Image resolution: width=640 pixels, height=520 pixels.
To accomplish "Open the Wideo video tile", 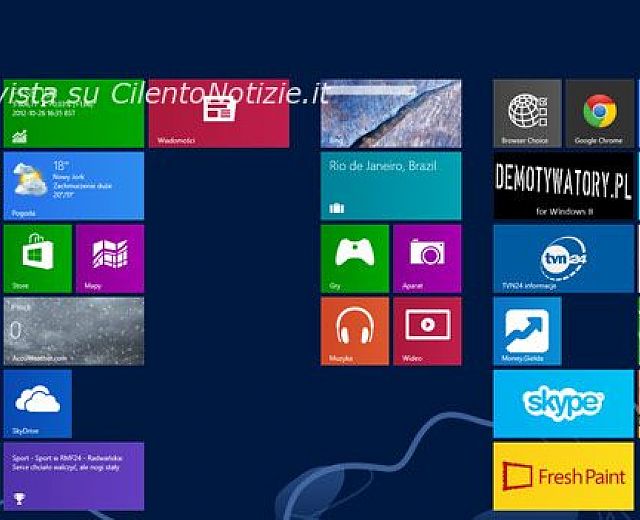I will pos(427,331).
